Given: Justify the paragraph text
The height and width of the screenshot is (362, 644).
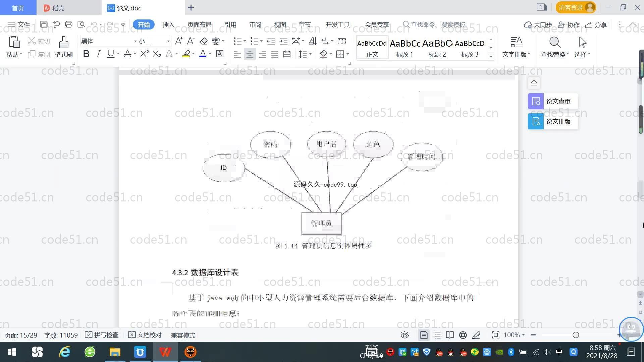Looking at the screenshot, I should 274,54.
